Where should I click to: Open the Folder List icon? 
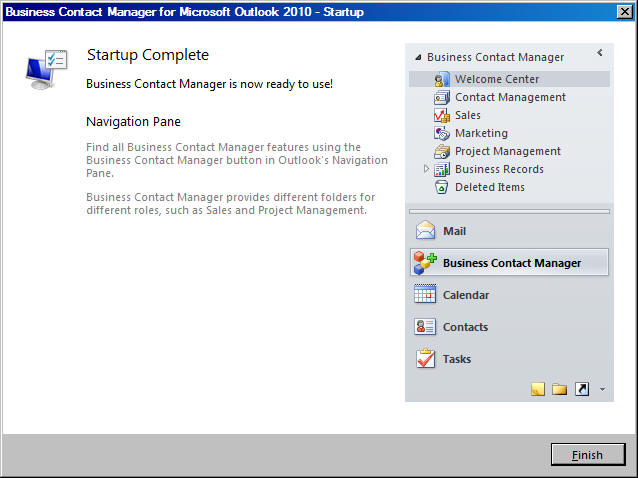559,389
